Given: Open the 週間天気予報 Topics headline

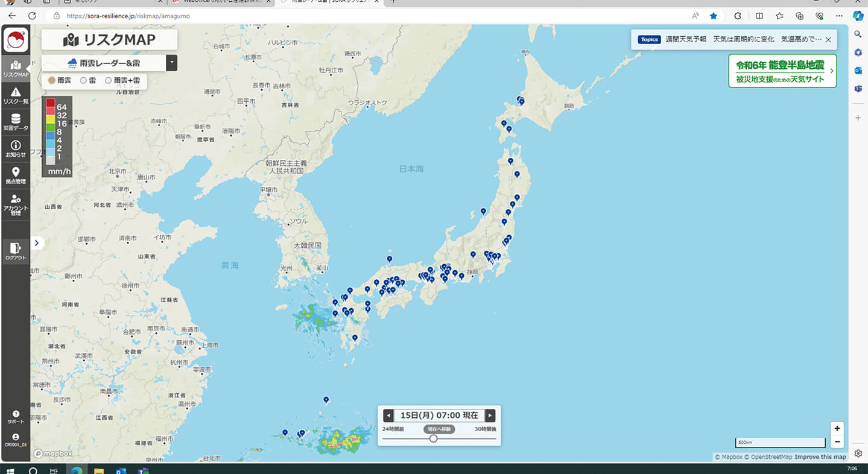Looking at the screenshot, I should [x=743, y=39].
